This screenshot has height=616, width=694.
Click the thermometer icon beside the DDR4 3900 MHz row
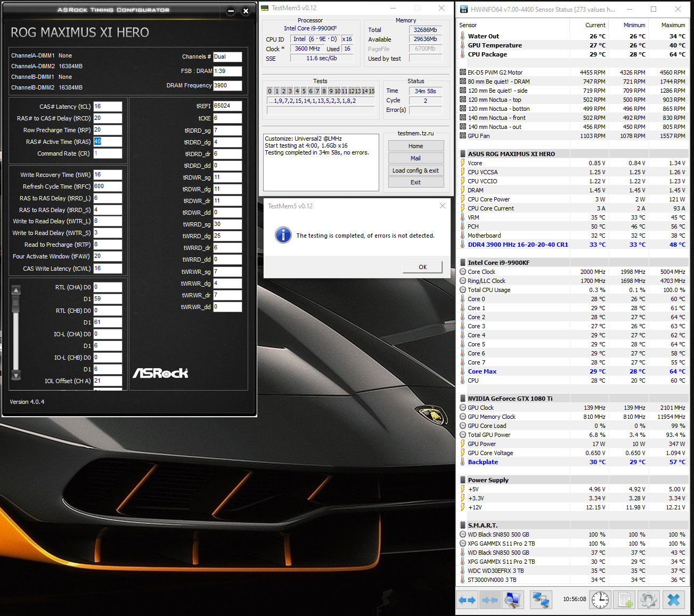pos(463,245)
